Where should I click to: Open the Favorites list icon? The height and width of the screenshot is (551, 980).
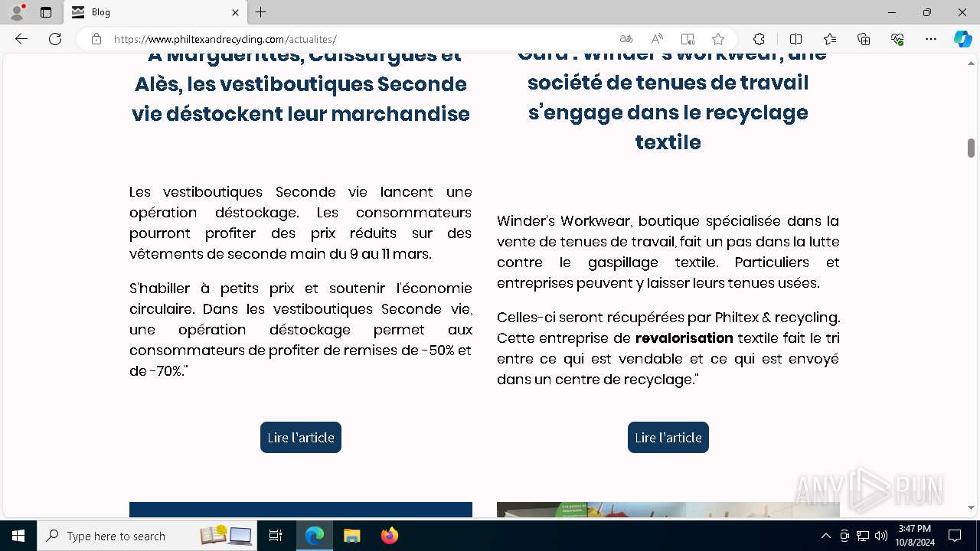830,39
